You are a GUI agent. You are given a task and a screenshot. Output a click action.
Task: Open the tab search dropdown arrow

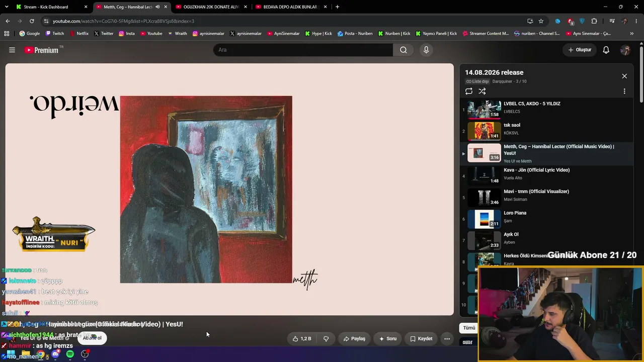[7, 7]
